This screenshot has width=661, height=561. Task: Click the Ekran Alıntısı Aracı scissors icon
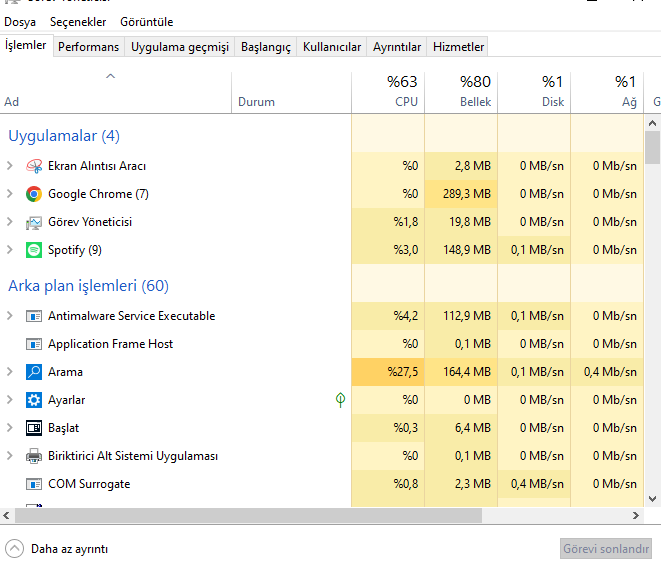point(34,166)
